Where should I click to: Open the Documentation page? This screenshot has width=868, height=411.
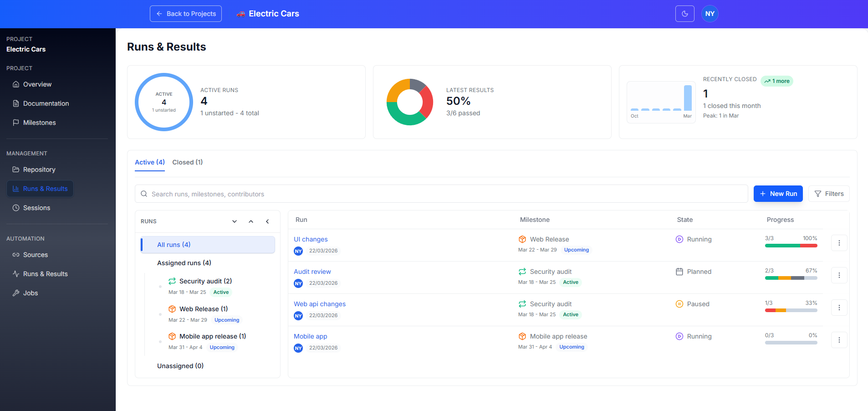pyautogui.click(x=46, y=103)
